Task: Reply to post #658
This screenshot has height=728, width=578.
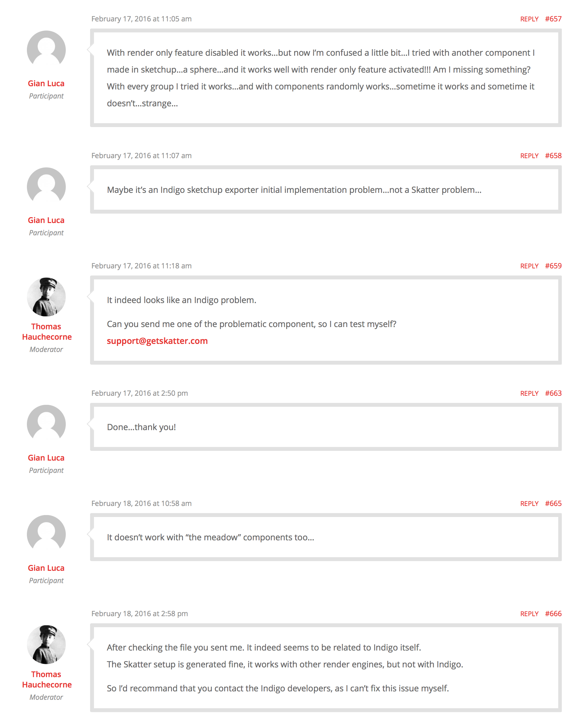Action: [529, 156]
